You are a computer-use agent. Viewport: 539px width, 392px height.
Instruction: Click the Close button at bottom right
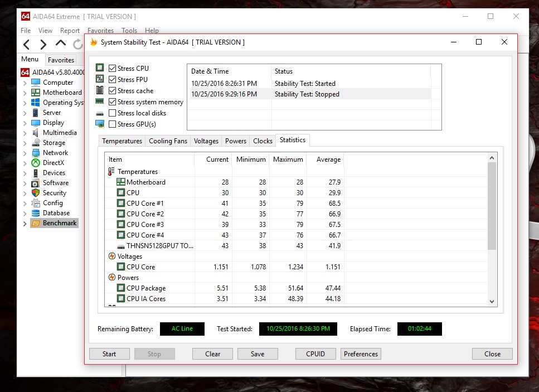coord(492,354)
